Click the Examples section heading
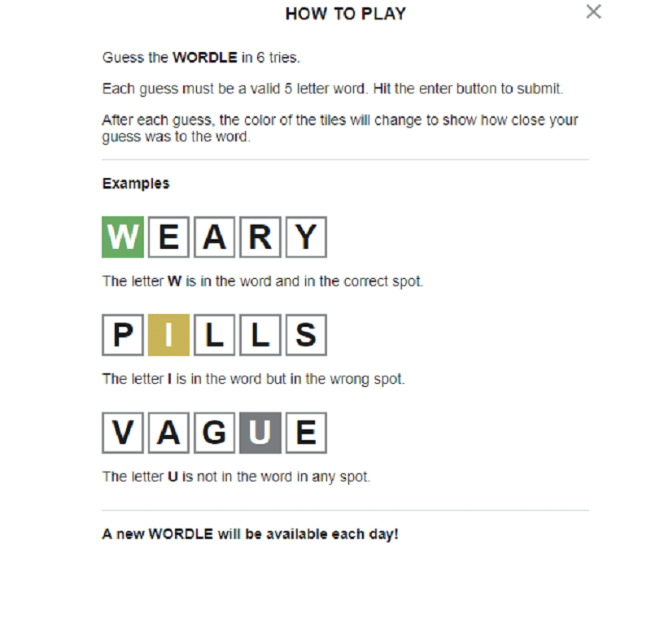The image size is (651, 644). click(x=136, y=184)
